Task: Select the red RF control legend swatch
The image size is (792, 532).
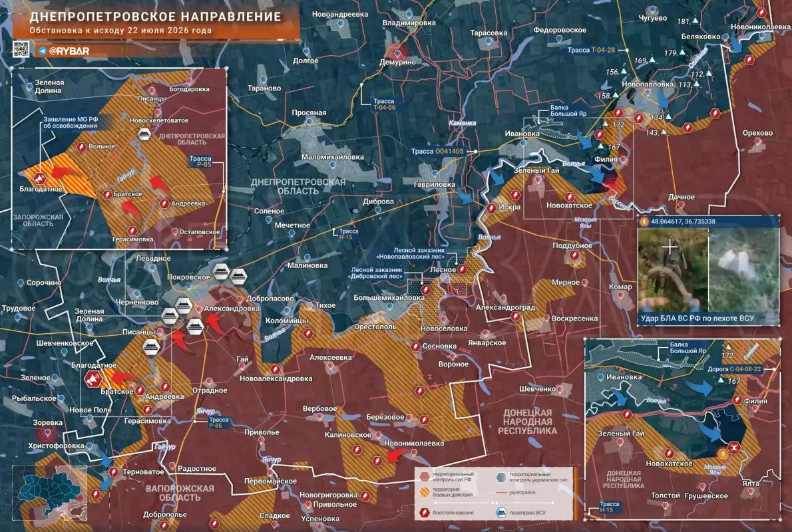Action: point(425,477)
